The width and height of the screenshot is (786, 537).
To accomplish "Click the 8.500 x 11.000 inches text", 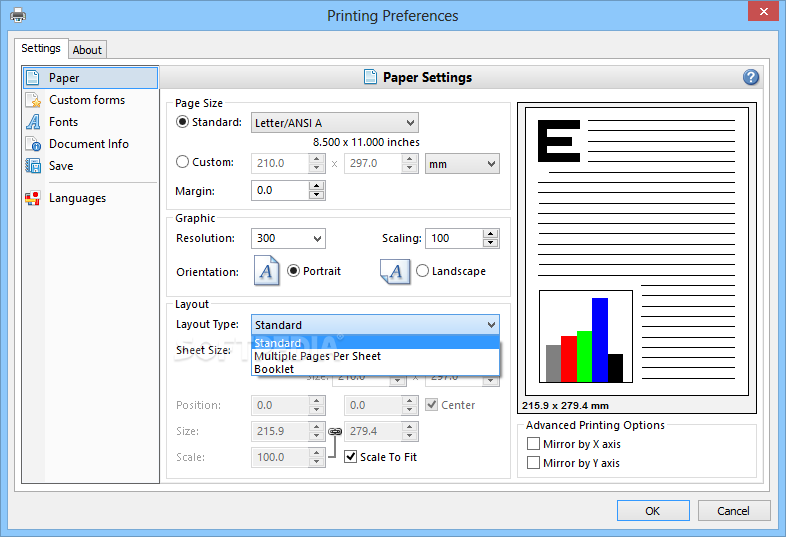I will point(366,142).
